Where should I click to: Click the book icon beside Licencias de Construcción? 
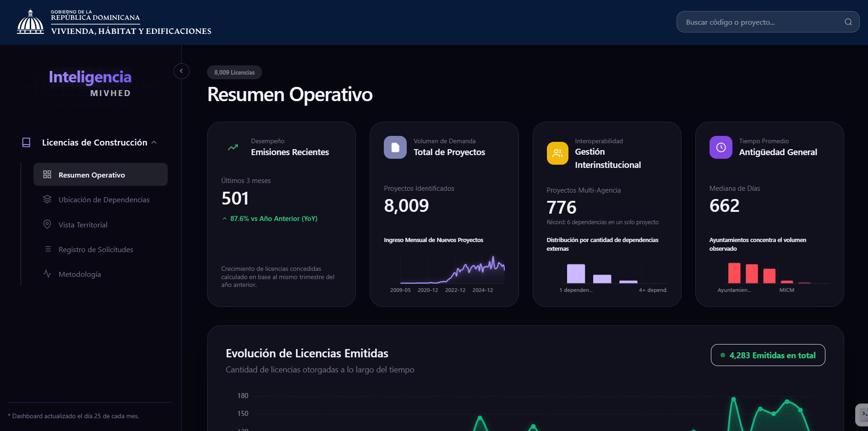click(x=27, y=143)
